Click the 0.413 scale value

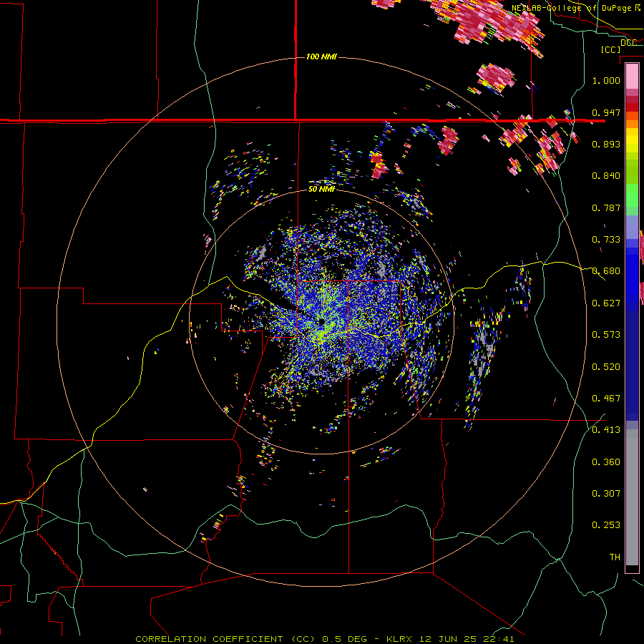click(x=606, y=430)
